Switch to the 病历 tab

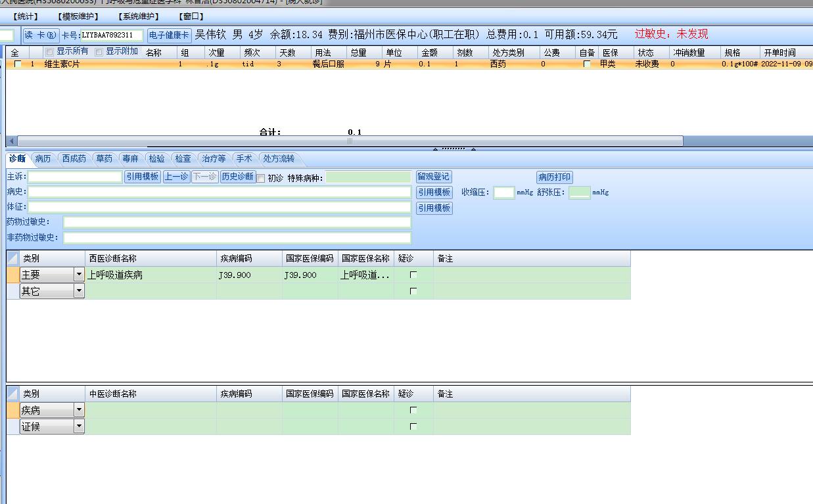click(x=43, y=158)
